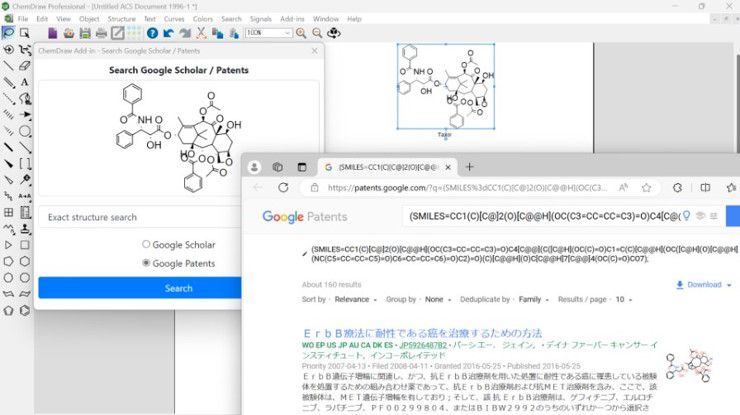This screenshot has width=740, height=415.
Task: Click the Zoom In magnifier icon
Action: tap(301, 33)
